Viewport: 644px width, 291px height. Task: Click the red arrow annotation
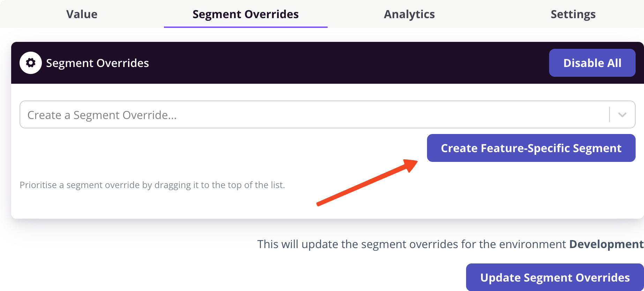point(366,182)
